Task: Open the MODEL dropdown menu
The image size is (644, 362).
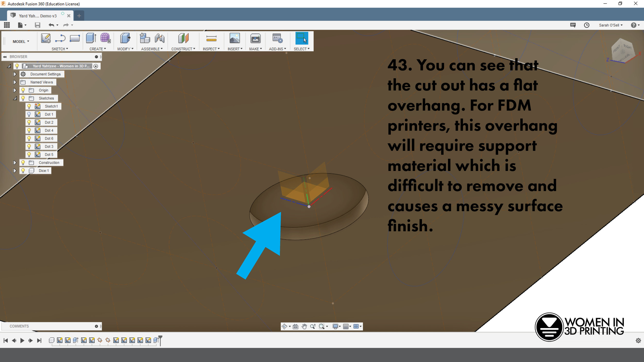Action: (x=20, y=41)
